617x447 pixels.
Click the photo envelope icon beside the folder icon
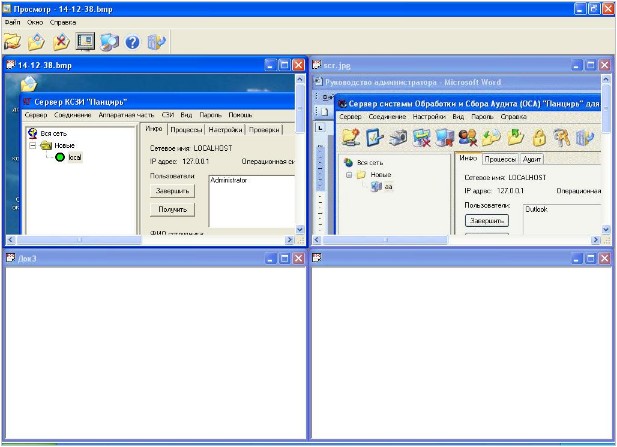(x=36, y=42)
